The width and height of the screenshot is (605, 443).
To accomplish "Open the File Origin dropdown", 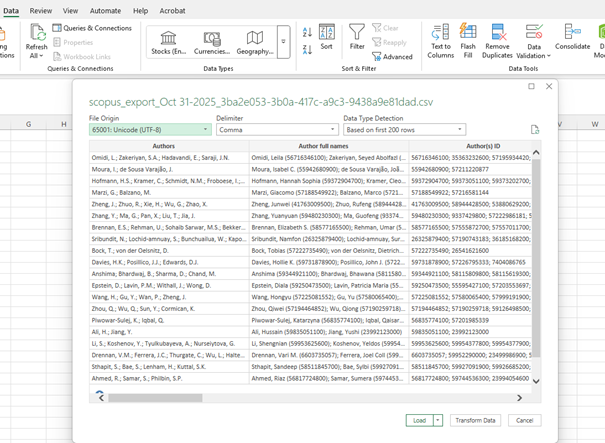I will [x=150, y=130].
